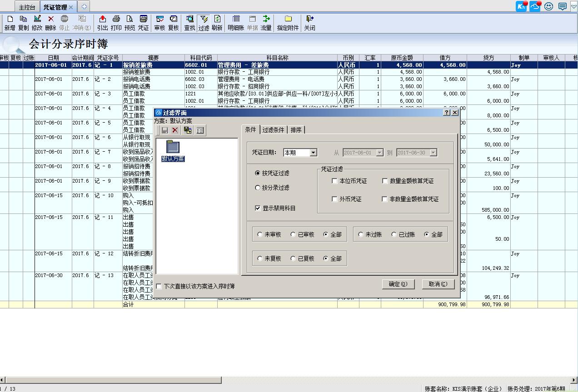Click the red X delete-scheme icon in filter dialog
Screen dimensions: 578x392
(175, 130)
